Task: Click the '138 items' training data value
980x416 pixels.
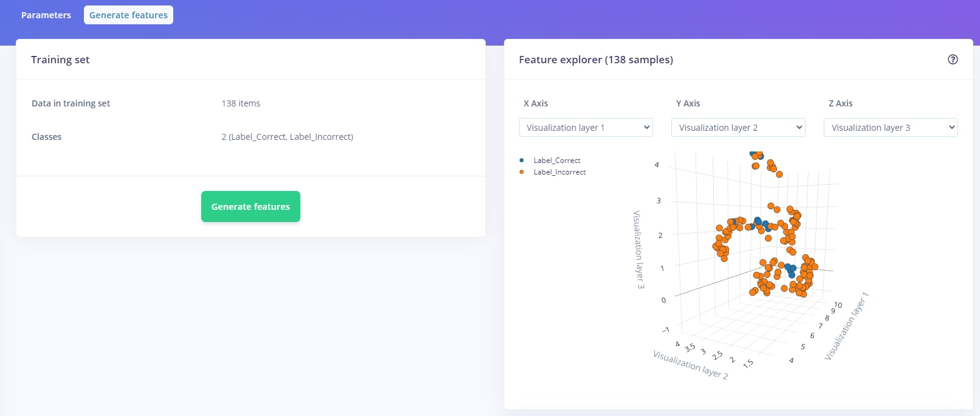Action: point(241,103)
